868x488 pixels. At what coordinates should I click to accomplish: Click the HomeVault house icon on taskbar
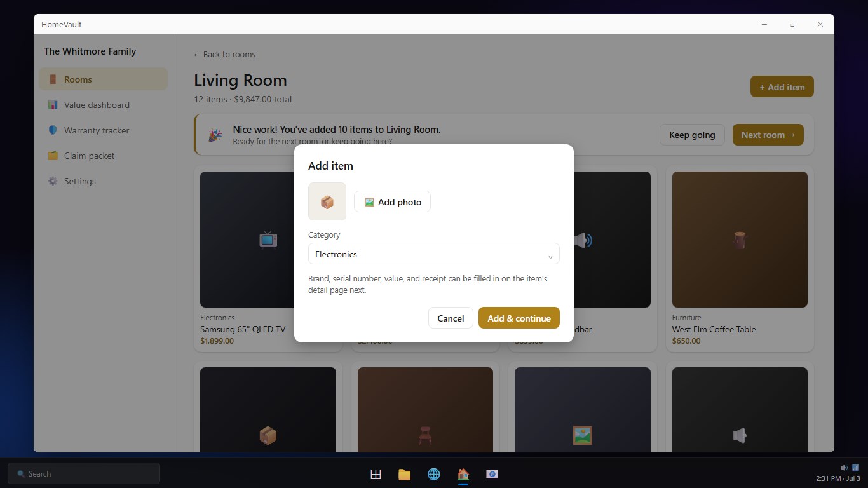[463, 474]
